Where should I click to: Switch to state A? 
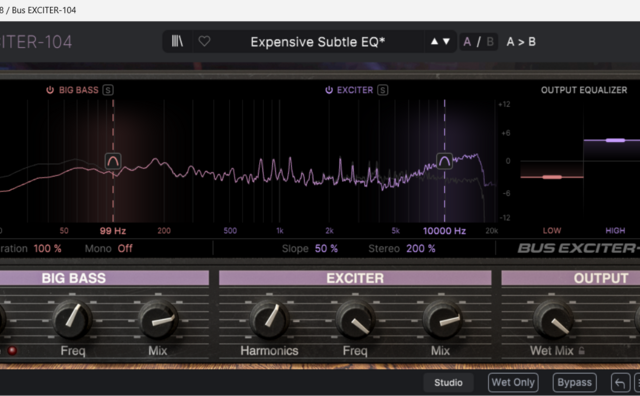click(467, 42)
